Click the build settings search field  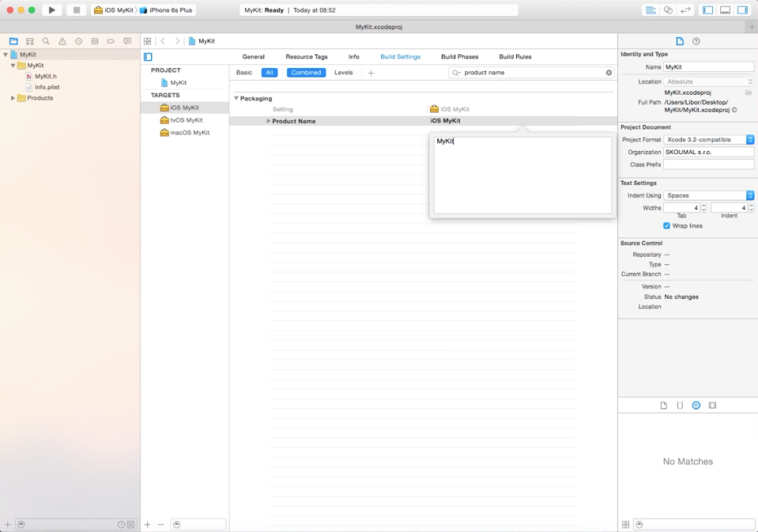(x=531, y=73)
